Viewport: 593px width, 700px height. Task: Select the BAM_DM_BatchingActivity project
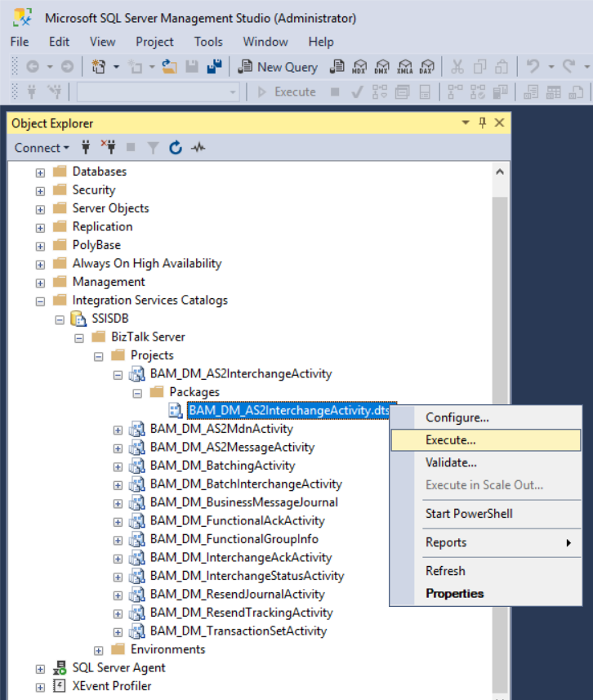[x=222, y=466]
